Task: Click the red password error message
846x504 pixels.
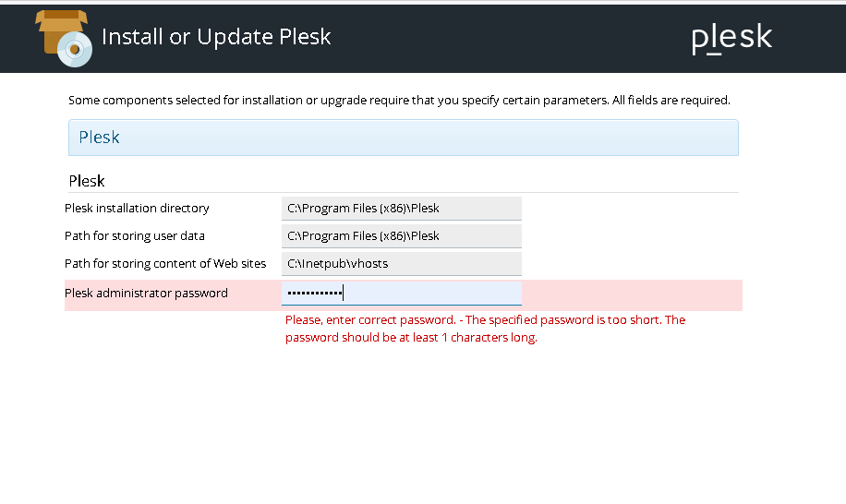Action: (x=485, y=320)
